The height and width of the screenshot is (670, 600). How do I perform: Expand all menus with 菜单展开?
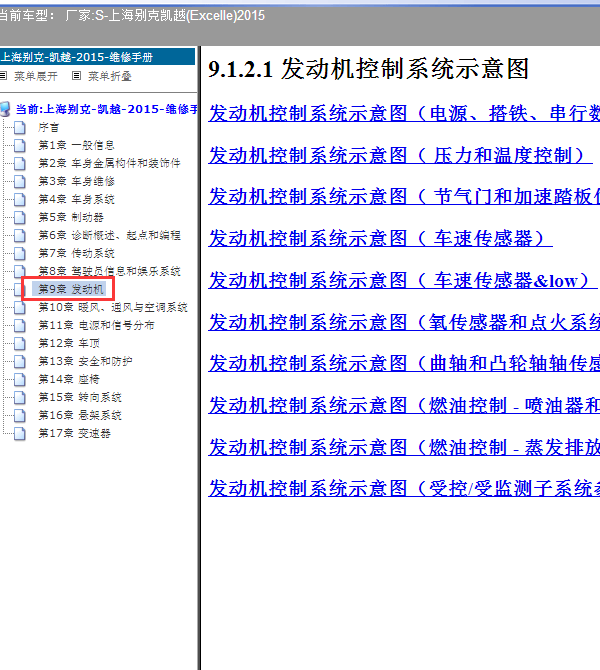35,76
